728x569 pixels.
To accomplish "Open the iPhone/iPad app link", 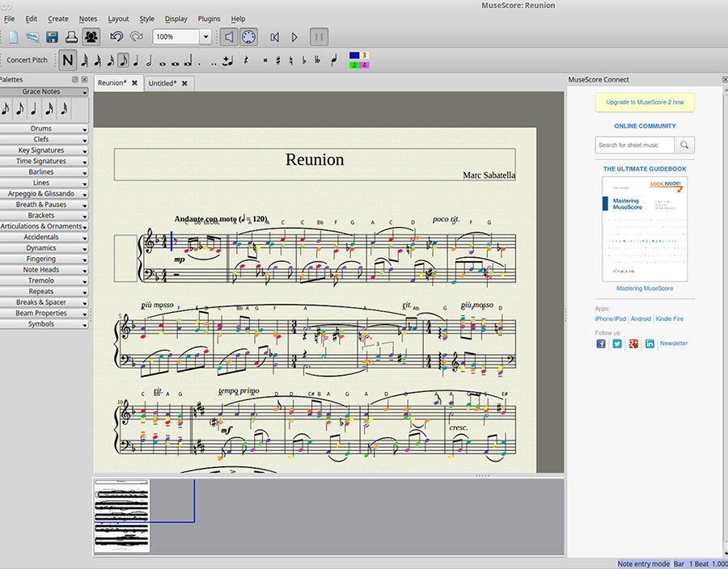I will point(611,319).
